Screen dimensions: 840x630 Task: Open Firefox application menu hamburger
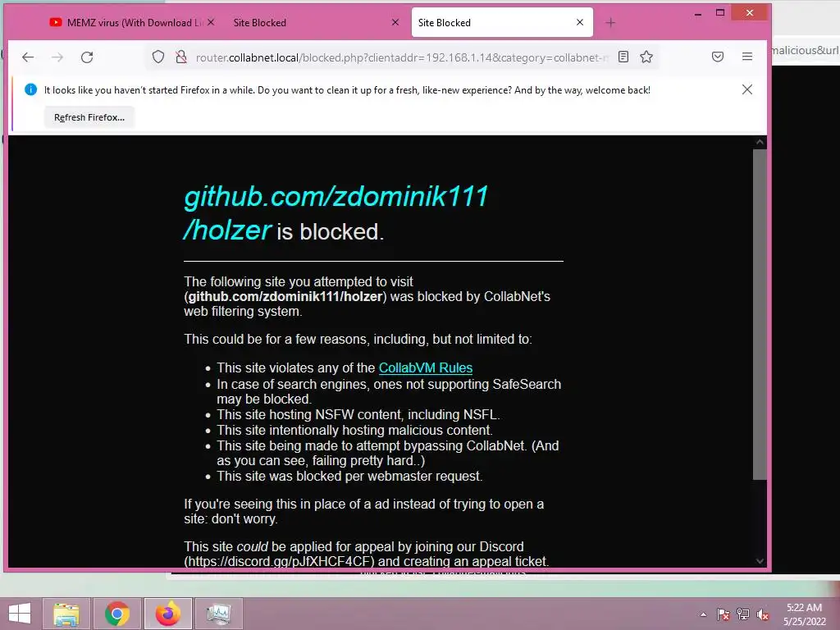click(x=747, y=57)
